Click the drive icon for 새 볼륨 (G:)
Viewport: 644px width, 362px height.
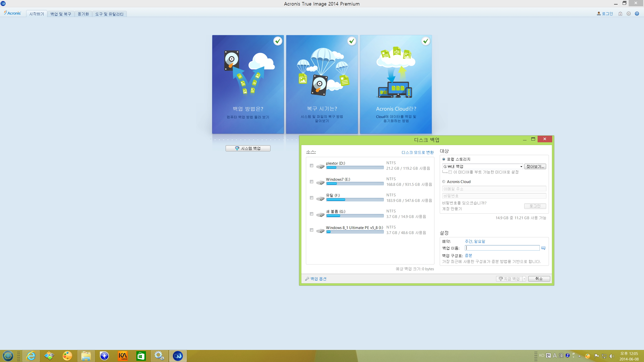[x=320, y=215]
